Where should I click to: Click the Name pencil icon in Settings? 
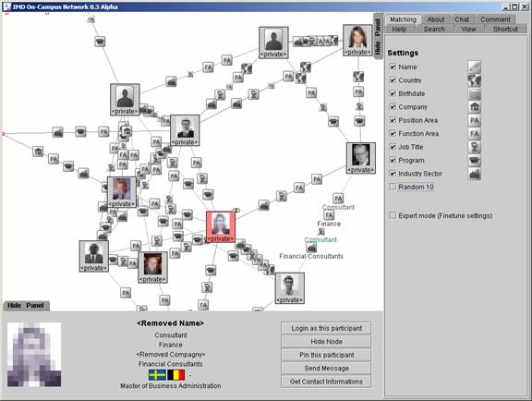(475, 67)
